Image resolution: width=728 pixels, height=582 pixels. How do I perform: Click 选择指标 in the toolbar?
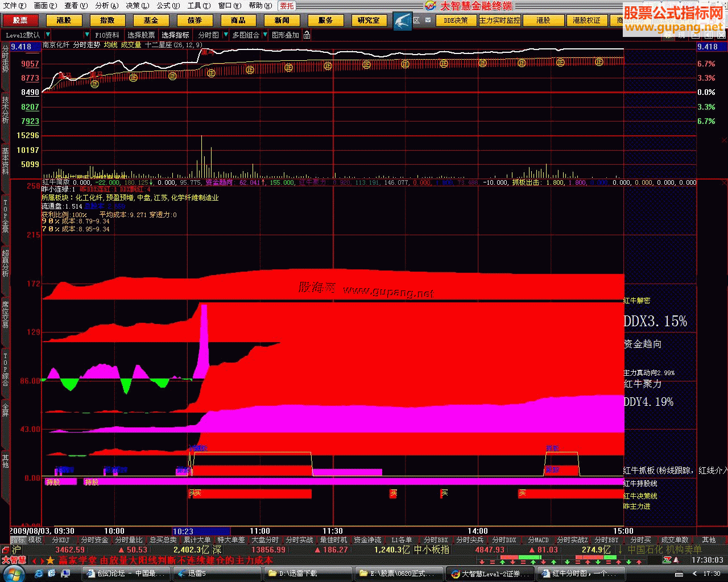click(x=175, y=35)
